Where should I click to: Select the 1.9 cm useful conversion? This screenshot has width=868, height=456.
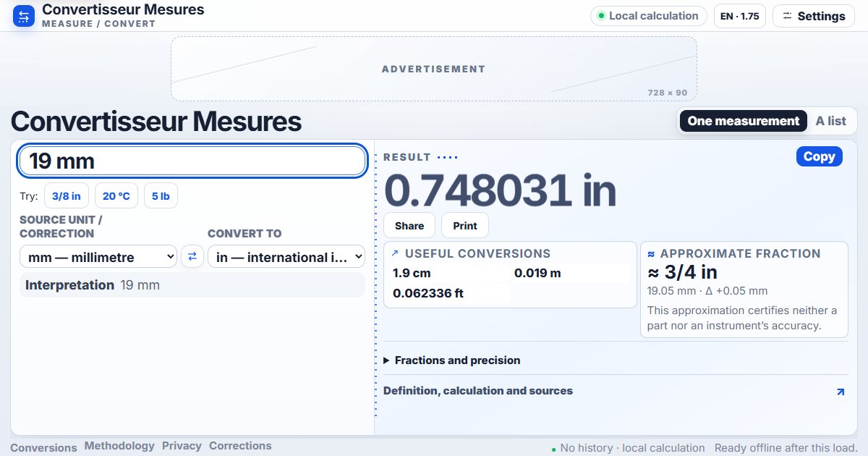click(448, 274)
